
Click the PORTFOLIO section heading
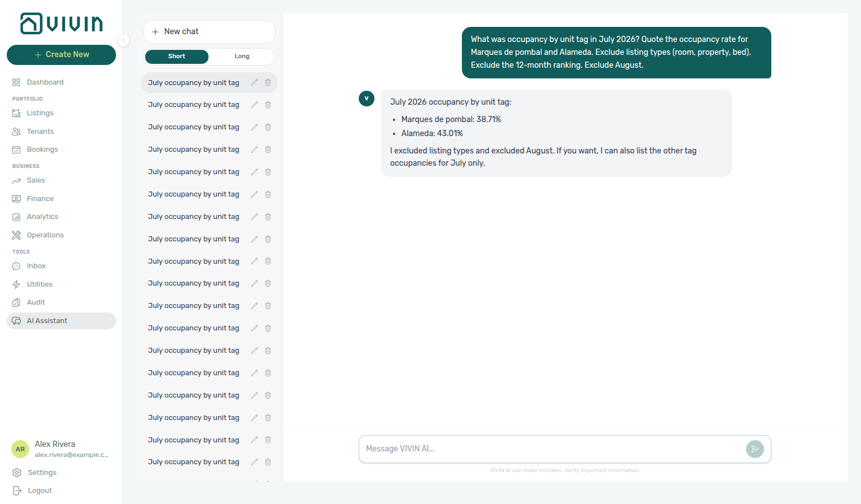tap(27, 99)
